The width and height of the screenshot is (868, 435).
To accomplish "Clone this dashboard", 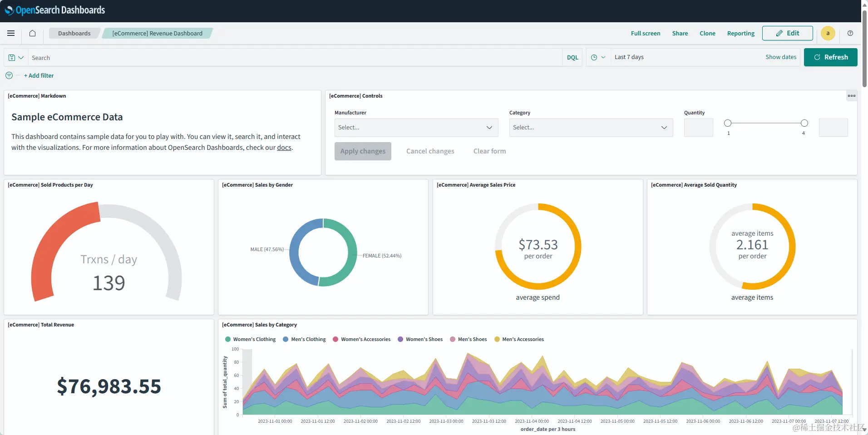I will point(707,33).
